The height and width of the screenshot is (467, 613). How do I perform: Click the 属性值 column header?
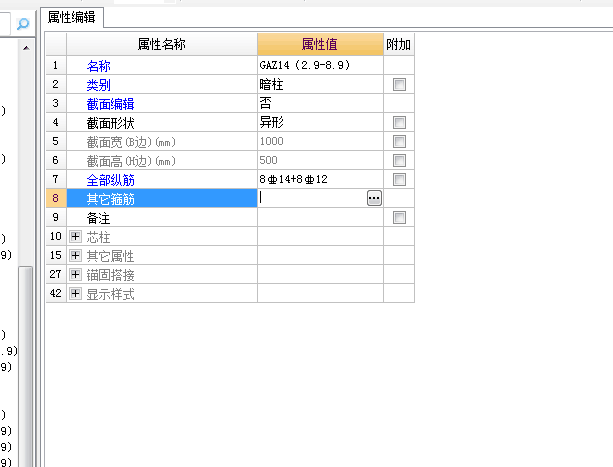(320, 44)
